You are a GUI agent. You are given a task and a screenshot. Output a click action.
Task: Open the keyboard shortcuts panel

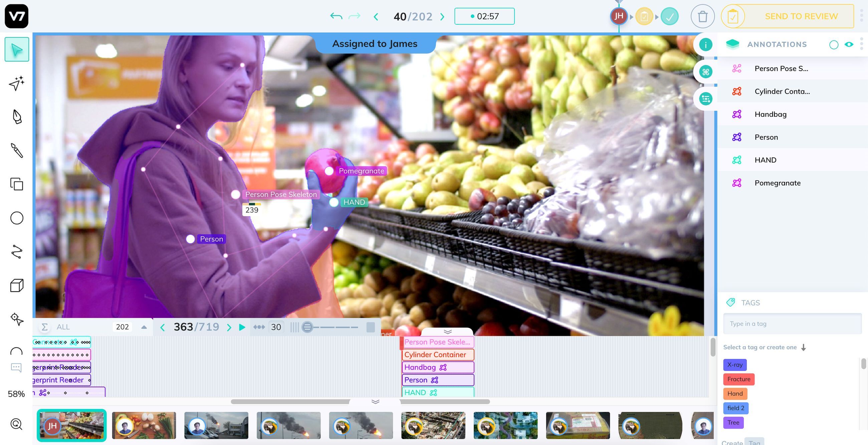coord(706,71)
